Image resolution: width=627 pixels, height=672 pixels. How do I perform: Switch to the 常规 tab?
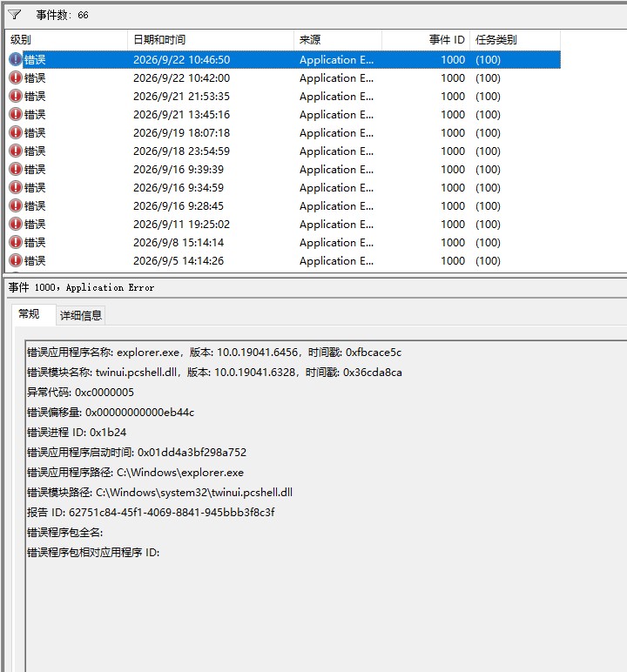point(33,314)
